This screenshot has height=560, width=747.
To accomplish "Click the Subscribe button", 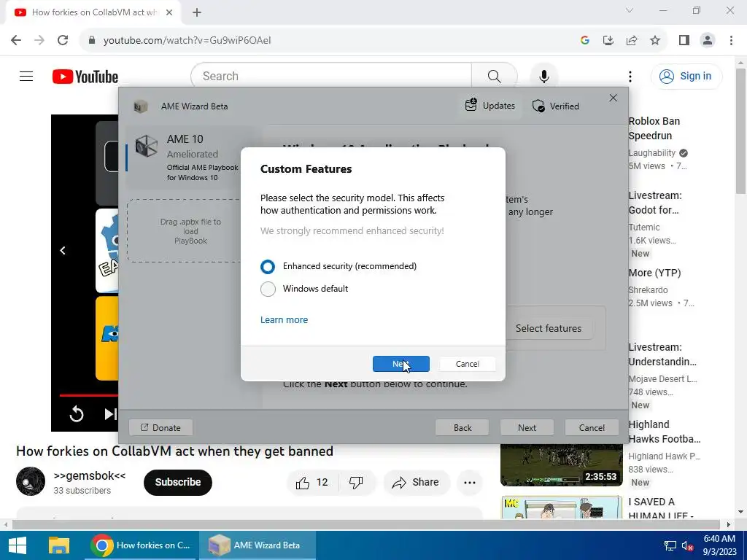I will coord(178,483).
